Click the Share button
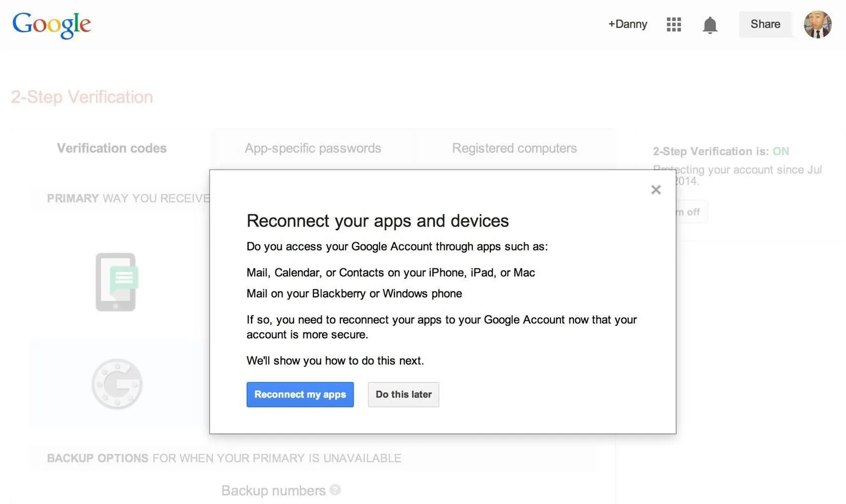Viewport: 846px width, 504px height. [x=765, y=24]
